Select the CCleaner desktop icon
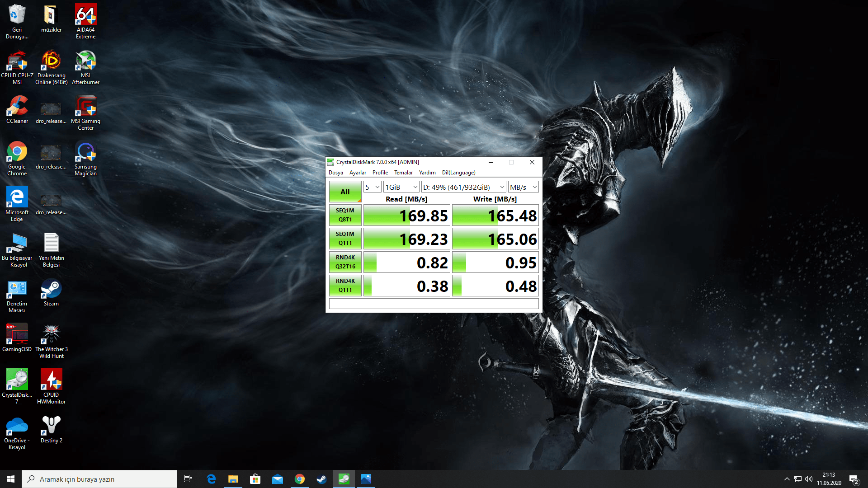Image resolution: width=868 pixels, height=488 pixels. (x=17, y=107)
